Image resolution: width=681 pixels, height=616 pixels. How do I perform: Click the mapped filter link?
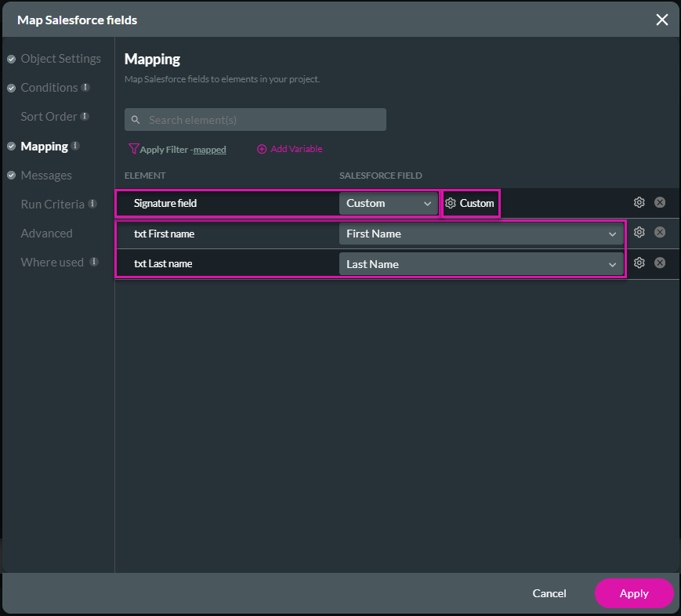click(x=208, y=149)
